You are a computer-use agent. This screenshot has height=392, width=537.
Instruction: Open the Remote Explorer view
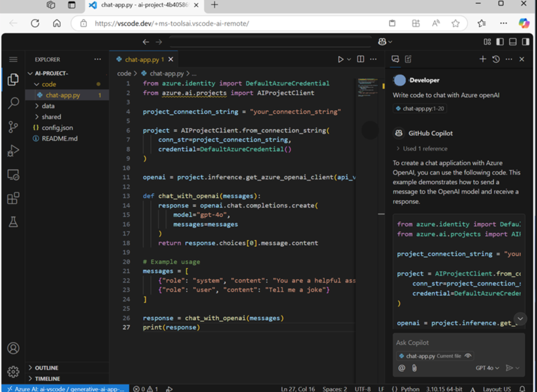13,175
